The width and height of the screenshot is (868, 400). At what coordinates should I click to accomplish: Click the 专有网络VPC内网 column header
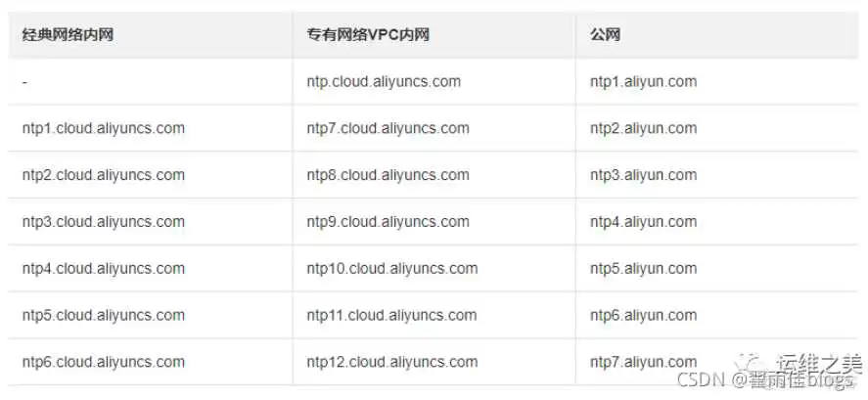[368, 35]
